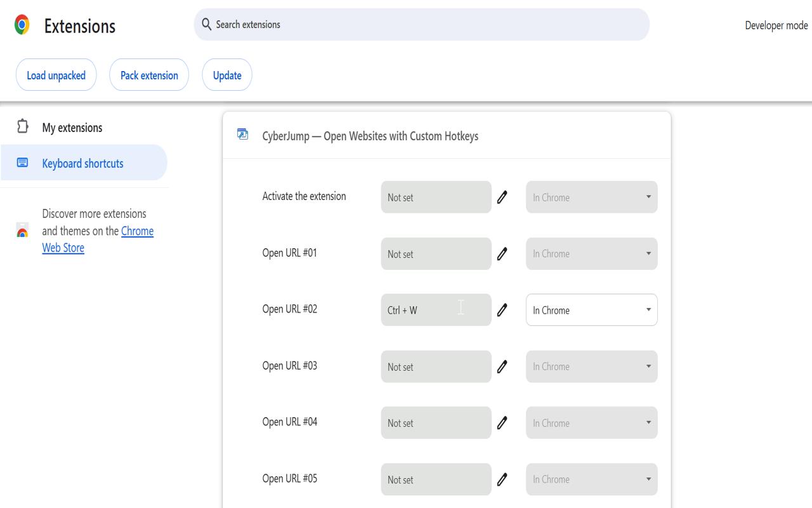Click the CyberJump extension icon
Screen dimensions: 812x508
pos(242,134)
